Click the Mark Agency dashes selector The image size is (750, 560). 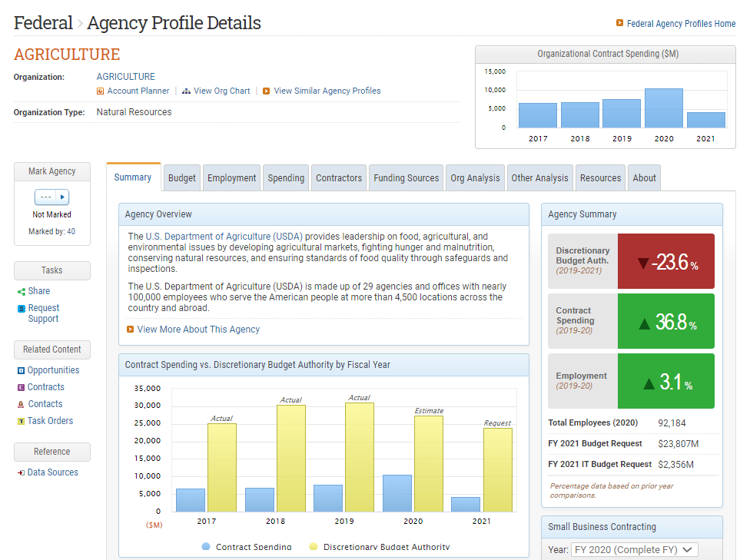tap(45, 197)
